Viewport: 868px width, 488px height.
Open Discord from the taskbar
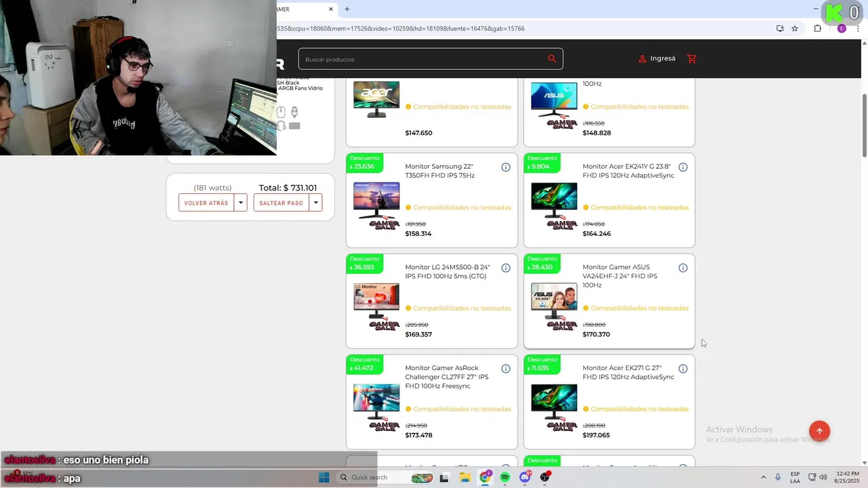point(525,477)
